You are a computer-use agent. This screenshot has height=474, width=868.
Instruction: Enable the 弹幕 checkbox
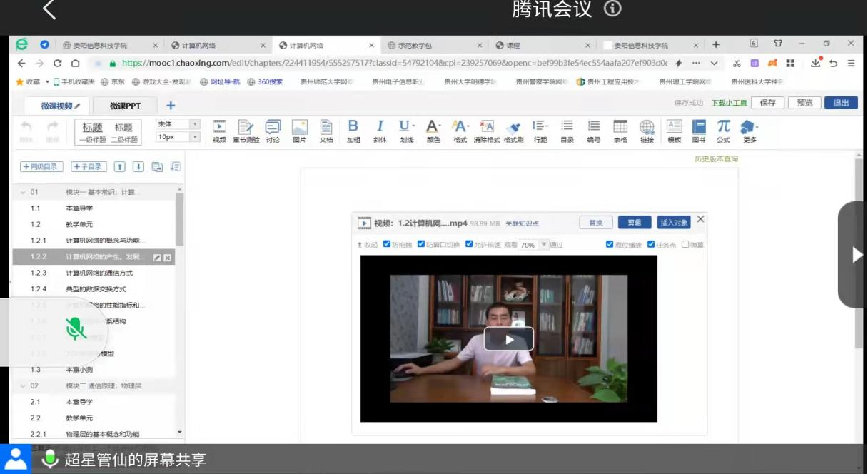point(685,244)
